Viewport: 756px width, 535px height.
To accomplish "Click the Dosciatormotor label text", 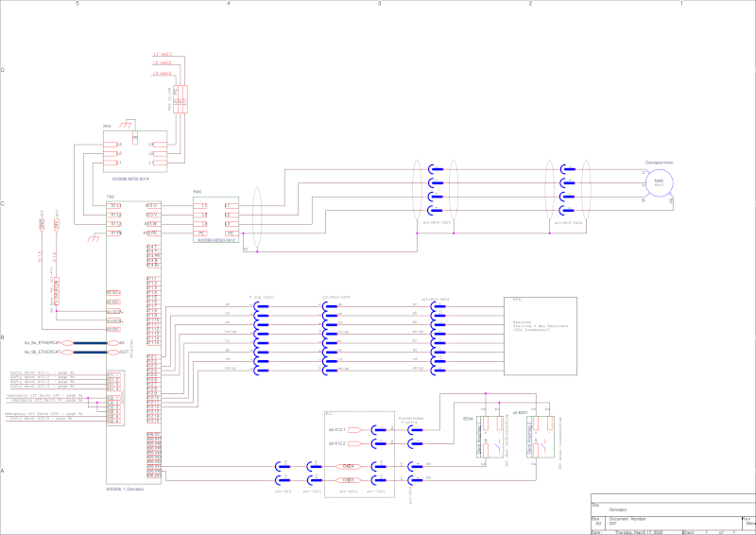I will [660, 163].
